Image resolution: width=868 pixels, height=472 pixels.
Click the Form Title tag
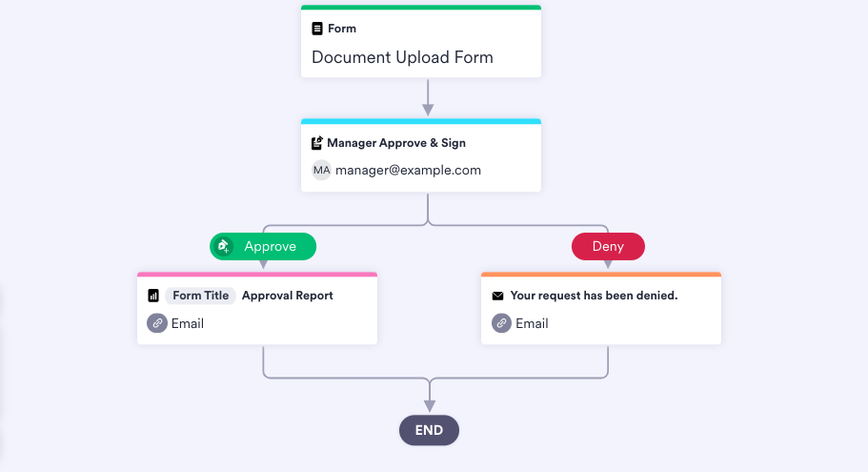point(200,296)
